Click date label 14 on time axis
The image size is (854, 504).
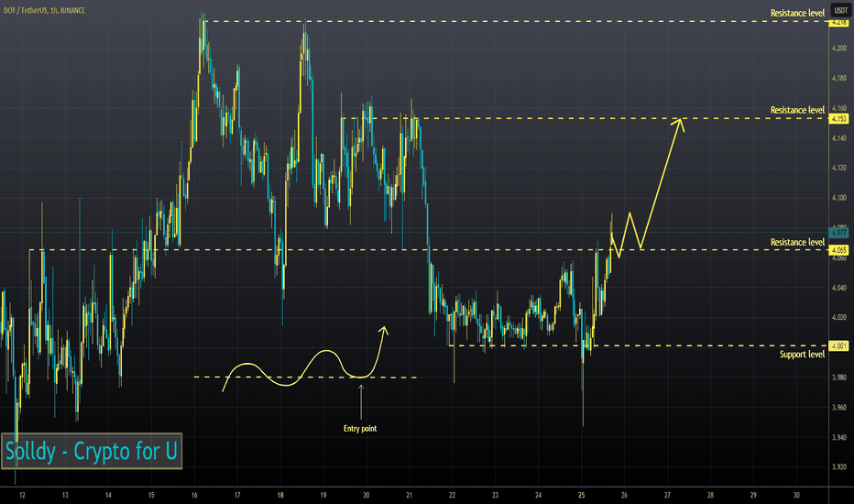pos(108,495)
